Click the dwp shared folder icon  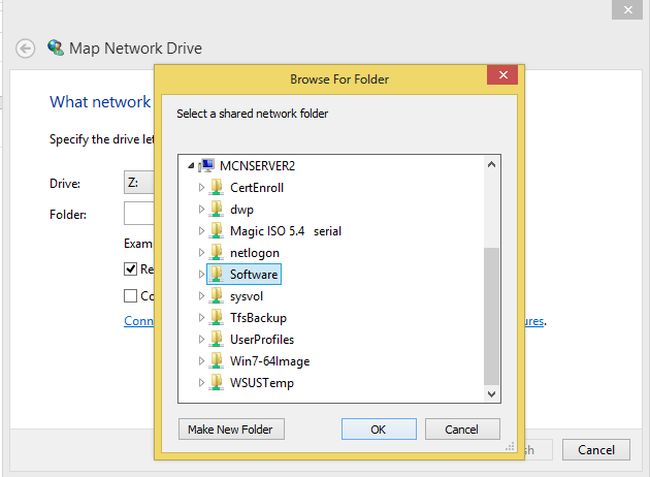point(216,209)
